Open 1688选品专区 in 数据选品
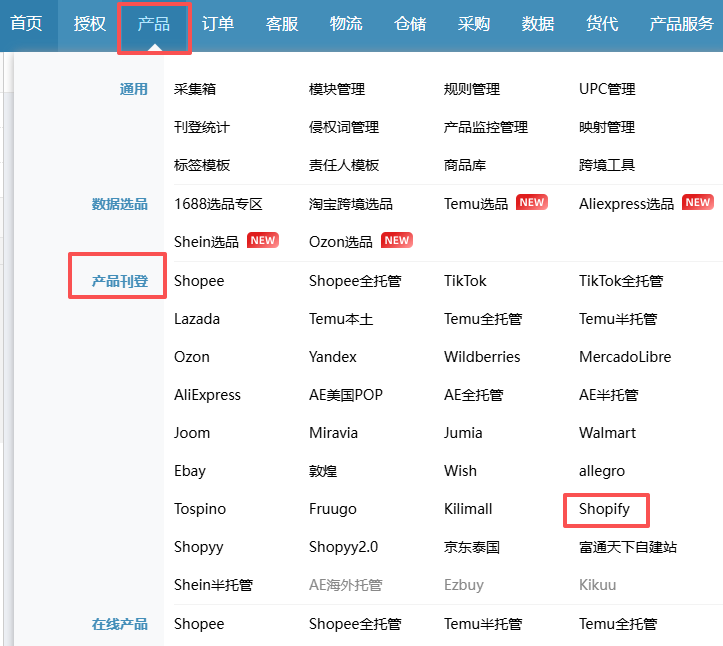The width and height of the screenshot is (723, 646). click(218, 203)
